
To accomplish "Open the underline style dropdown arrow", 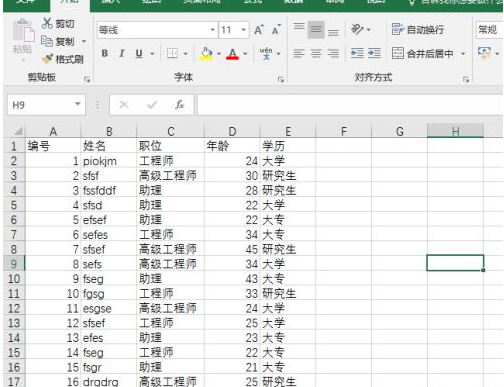I will click(152, 54).
